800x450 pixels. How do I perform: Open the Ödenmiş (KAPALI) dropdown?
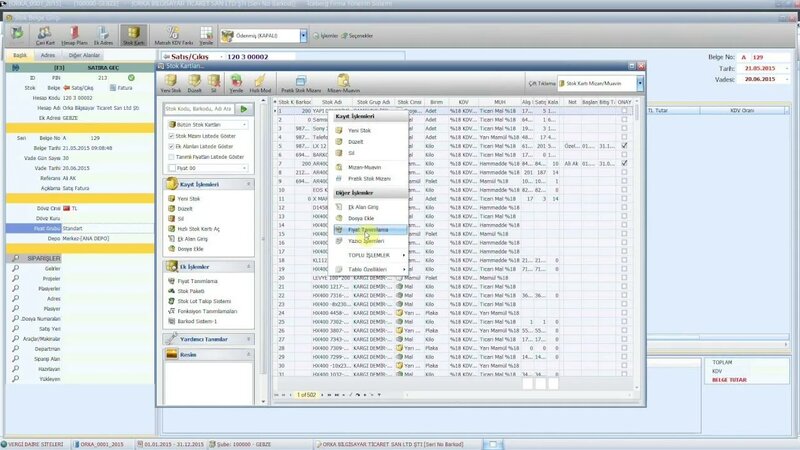pyautogui.click(x=304, y=36)
